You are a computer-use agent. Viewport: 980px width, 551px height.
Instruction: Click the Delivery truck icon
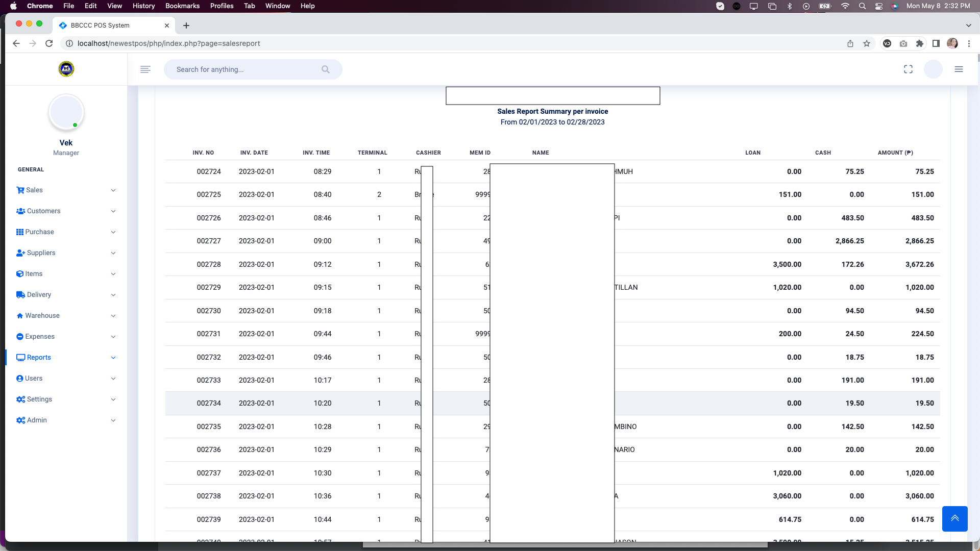click(x=20, y=295)
